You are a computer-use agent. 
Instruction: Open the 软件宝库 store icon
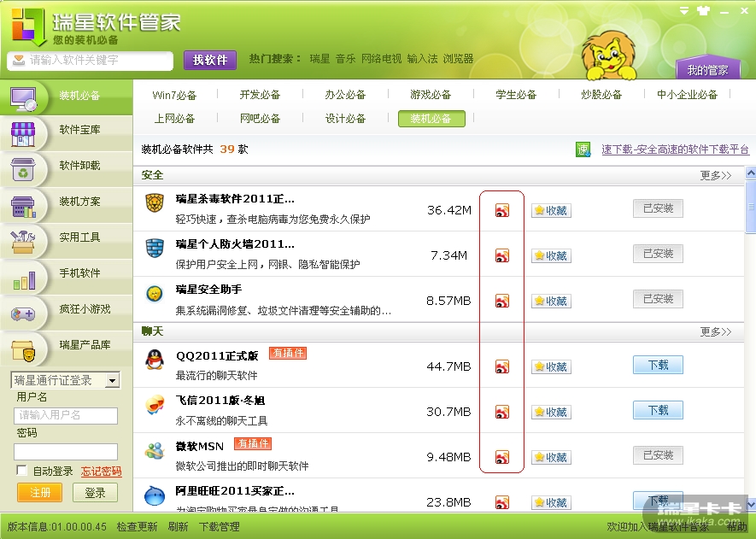pos(23,133)
